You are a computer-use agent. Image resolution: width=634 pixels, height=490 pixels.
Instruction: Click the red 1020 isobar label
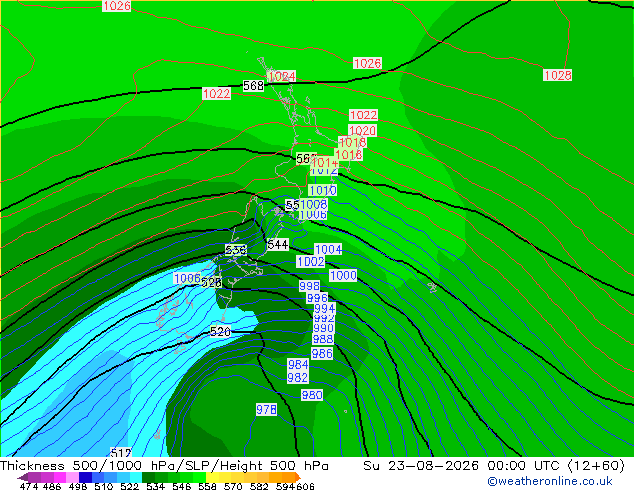(362, 131)
